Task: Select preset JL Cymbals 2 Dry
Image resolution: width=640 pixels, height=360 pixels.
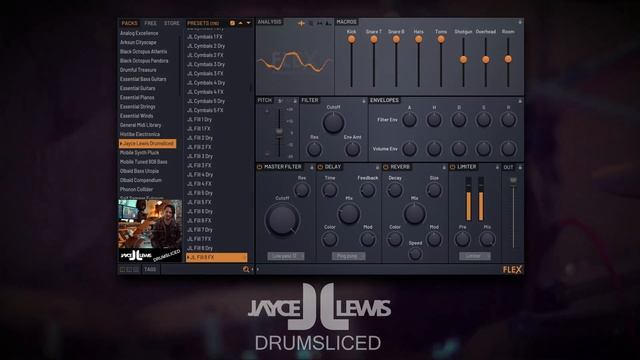Action: click(206, 46)
